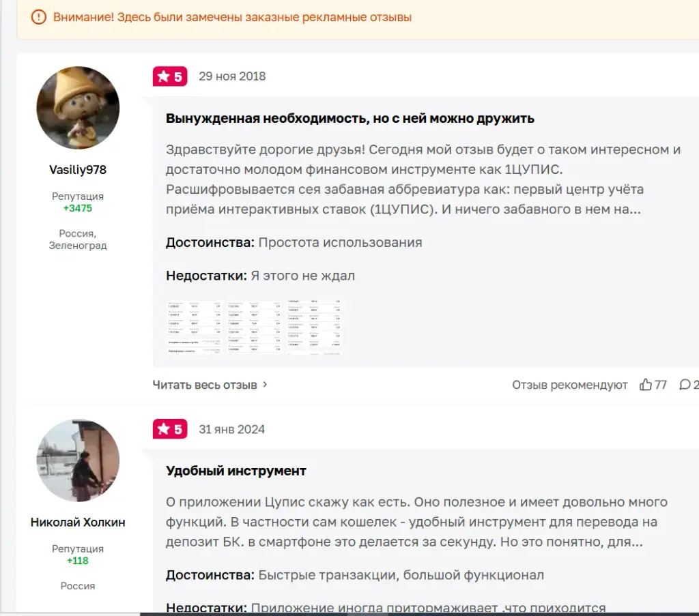Screen dimensions: 699x616
Task: Open review title 'Вынужденная необходимость, но с ней можно дружить'
Action: tap(350, 119)
